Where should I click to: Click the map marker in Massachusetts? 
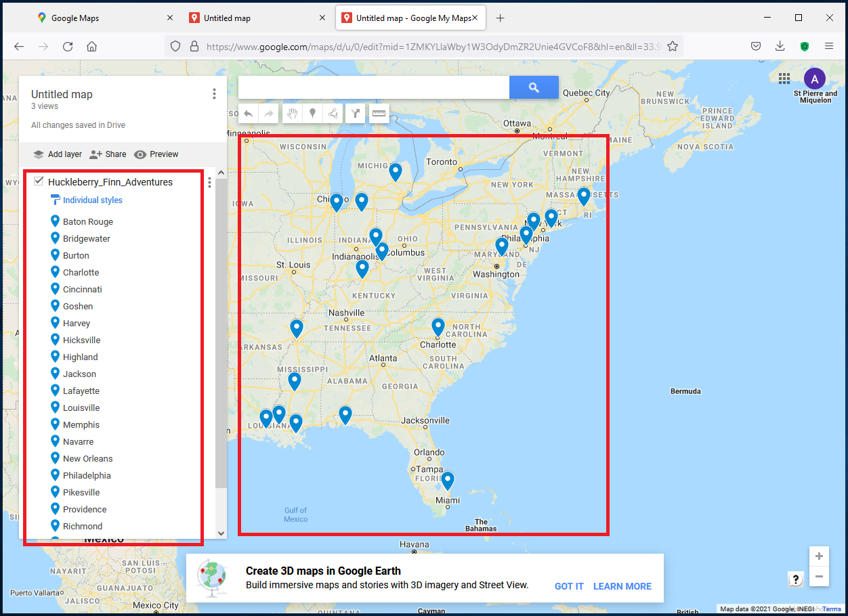(584, 197)
